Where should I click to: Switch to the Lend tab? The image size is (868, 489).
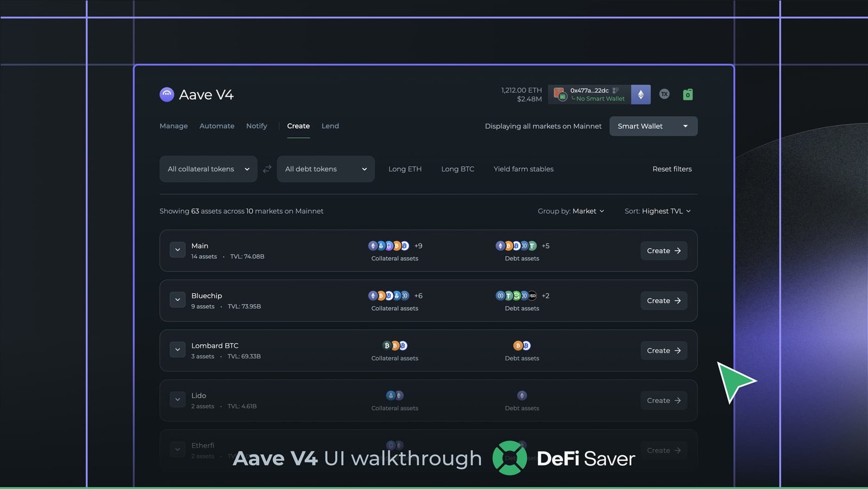click(330, 126)
